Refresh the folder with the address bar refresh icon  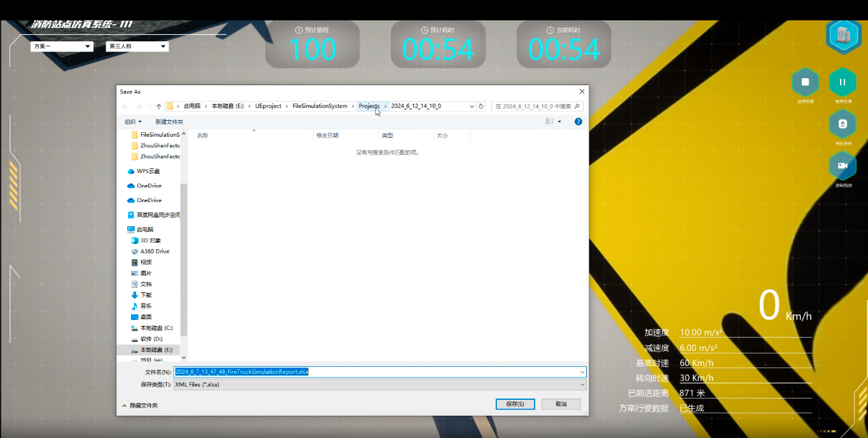point(481,107)
